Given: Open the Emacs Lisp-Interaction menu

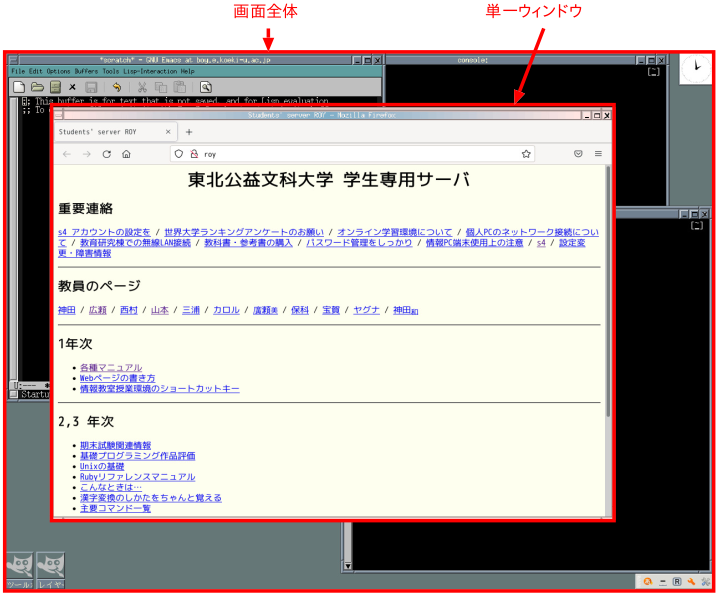Looking at the screenshot, I should coord(150,71).
